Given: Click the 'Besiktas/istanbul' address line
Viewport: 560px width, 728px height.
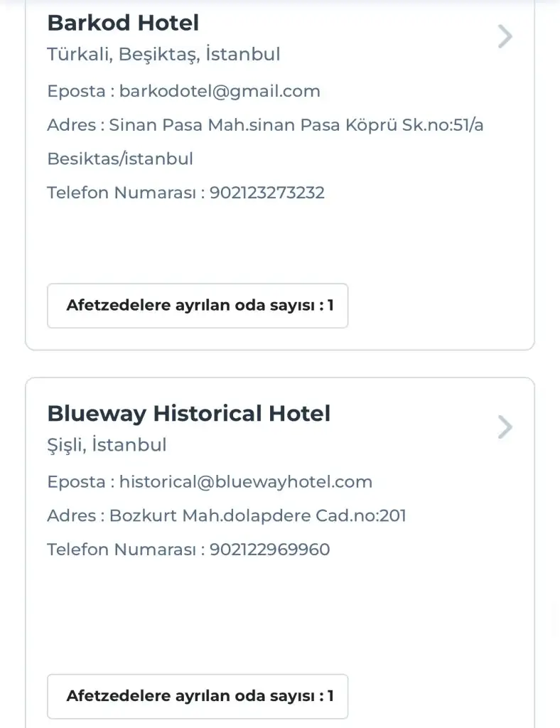Looking at the screenshot, I should tap(120, 159).
